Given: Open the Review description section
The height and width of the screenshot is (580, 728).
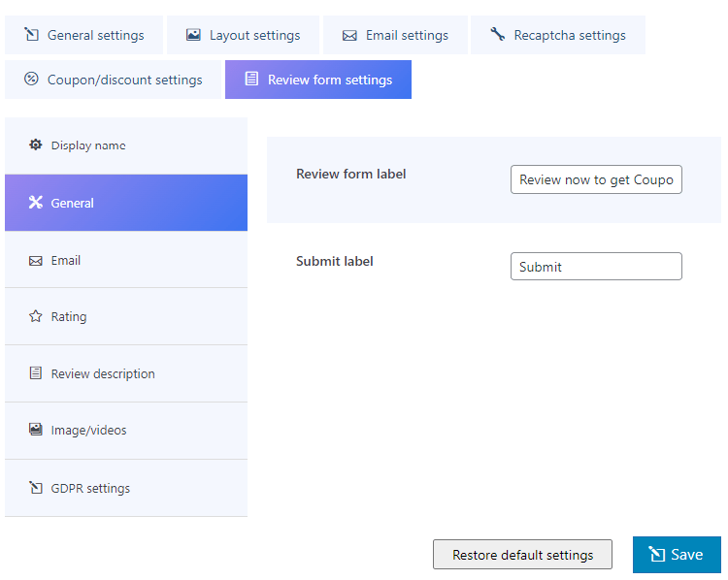Looking at the screenshot, I should 126,374.
